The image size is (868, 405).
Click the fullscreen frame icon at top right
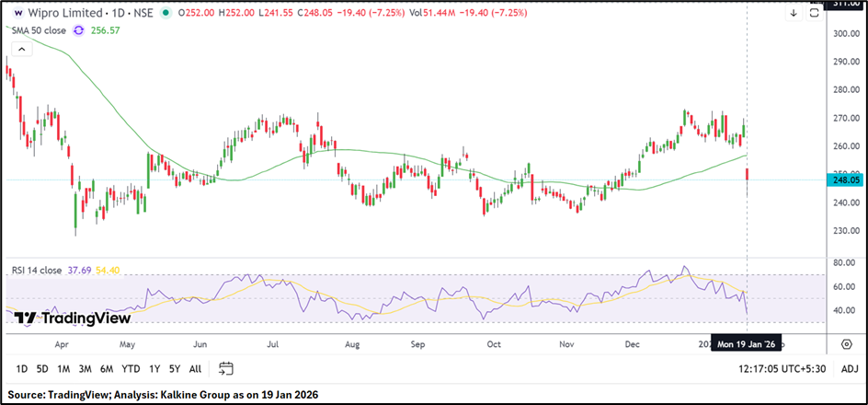click(814, 14)
